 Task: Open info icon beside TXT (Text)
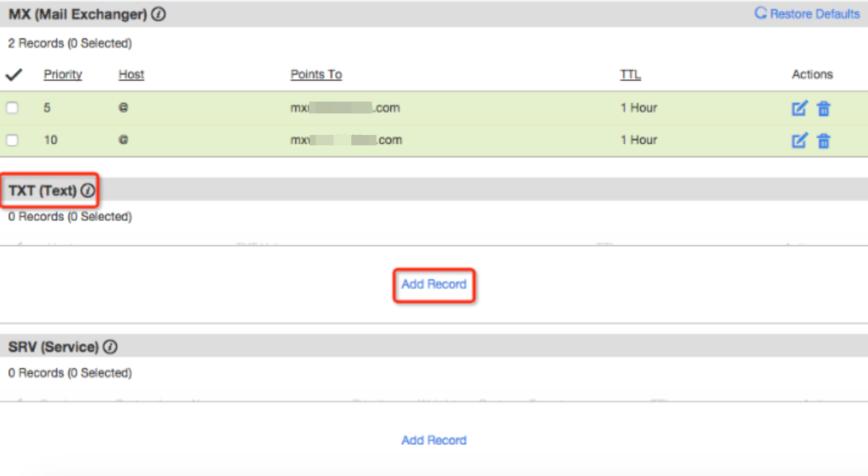coord(88,191)
